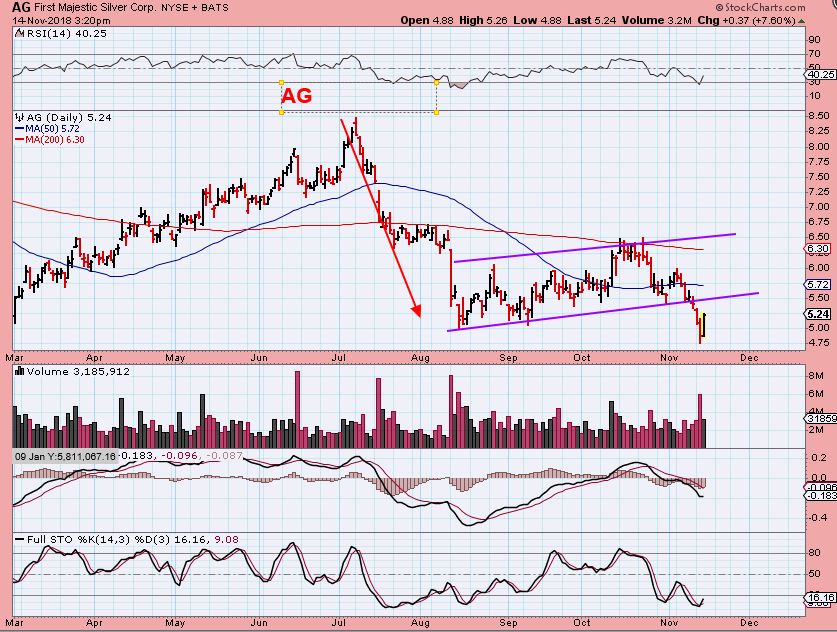Image resolution: width=837 pixels, height=632 pixels.
Task: Click Sep label under price panel
Action: [x=508, y=358]
